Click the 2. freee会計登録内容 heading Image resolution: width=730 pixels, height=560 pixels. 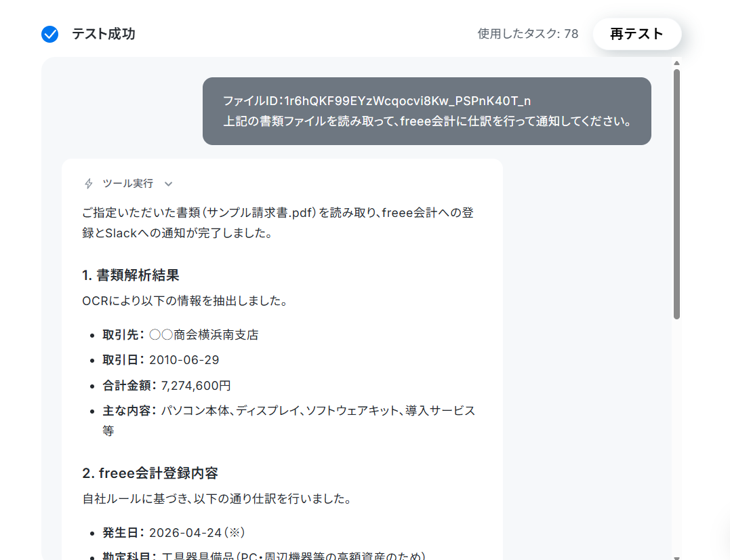click(x=150, y=473)
